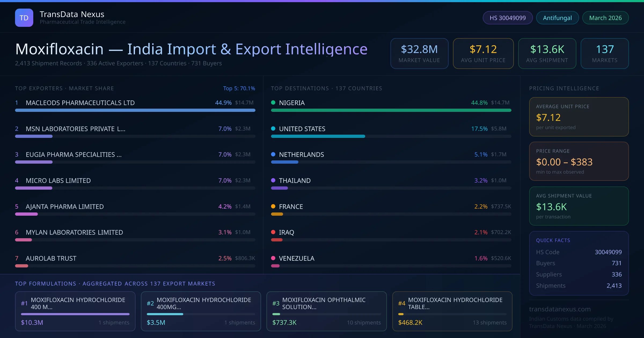Select the #3 Moxifloxacin Ophthalmic Solution card

click(326, 311)
